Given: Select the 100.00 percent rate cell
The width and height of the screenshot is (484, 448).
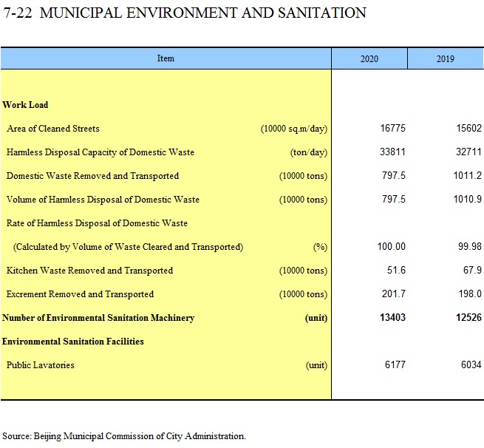Looking at the screenshot, I should point(391,247).
